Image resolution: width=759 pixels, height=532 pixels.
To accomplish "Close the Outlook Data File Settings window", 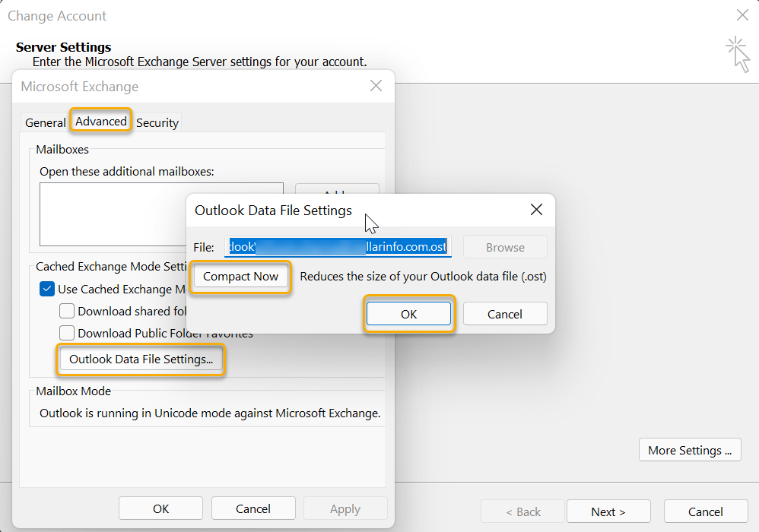I will 536,209.
